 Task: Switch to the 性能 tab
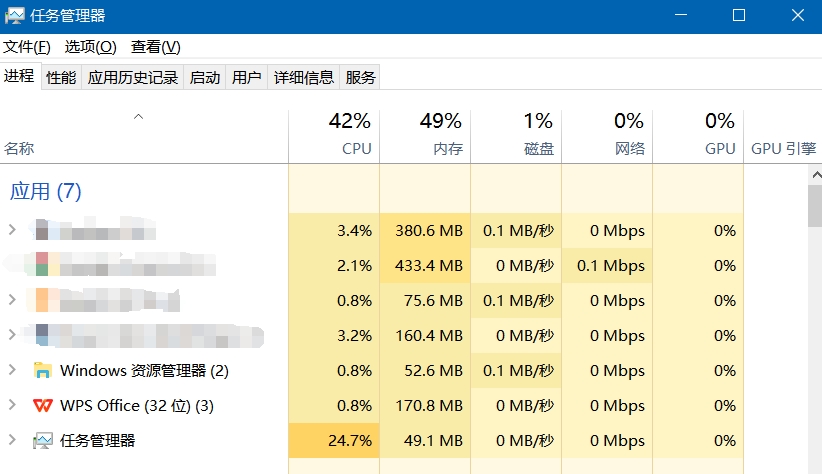(x=61, y=77)
